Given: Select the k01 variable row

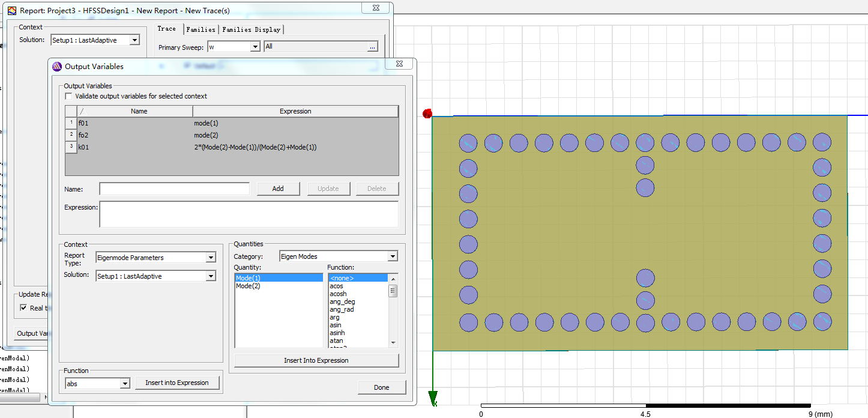Looking at the screenshot, I should (232, 147).
